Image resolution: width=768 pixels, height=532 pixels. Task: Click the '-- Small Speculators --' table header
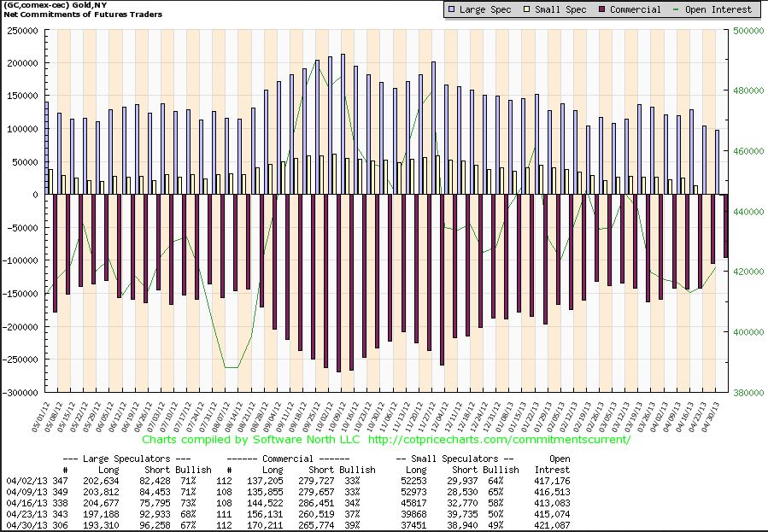coord(454,459)
